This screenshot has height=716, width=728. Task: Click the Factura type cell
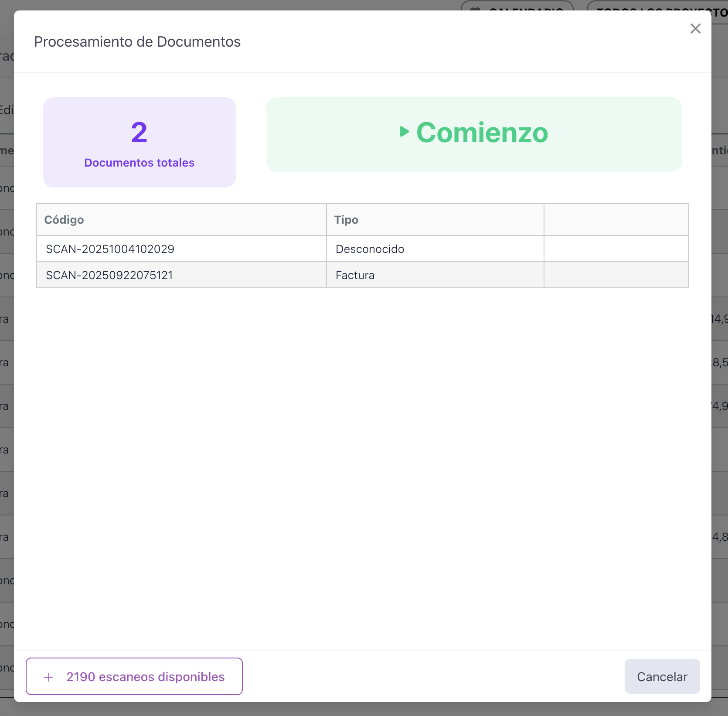click(x=355, y=275)
